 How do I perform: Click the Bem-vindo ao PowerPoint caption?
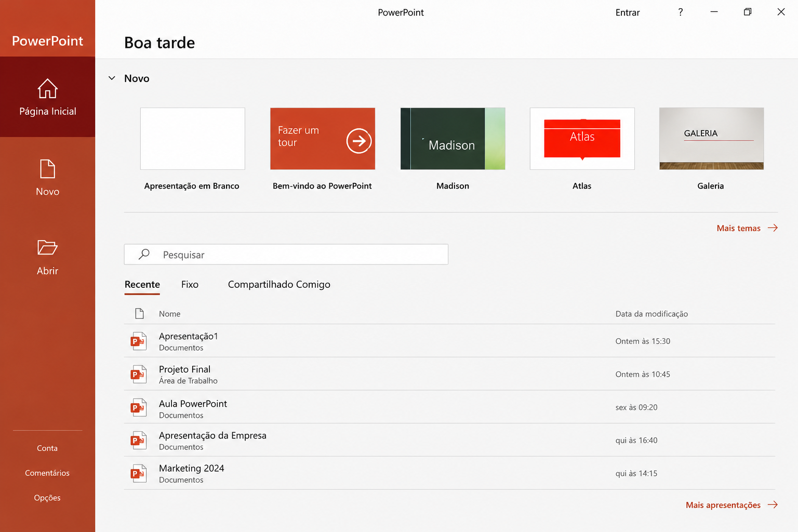click(322, 186)
